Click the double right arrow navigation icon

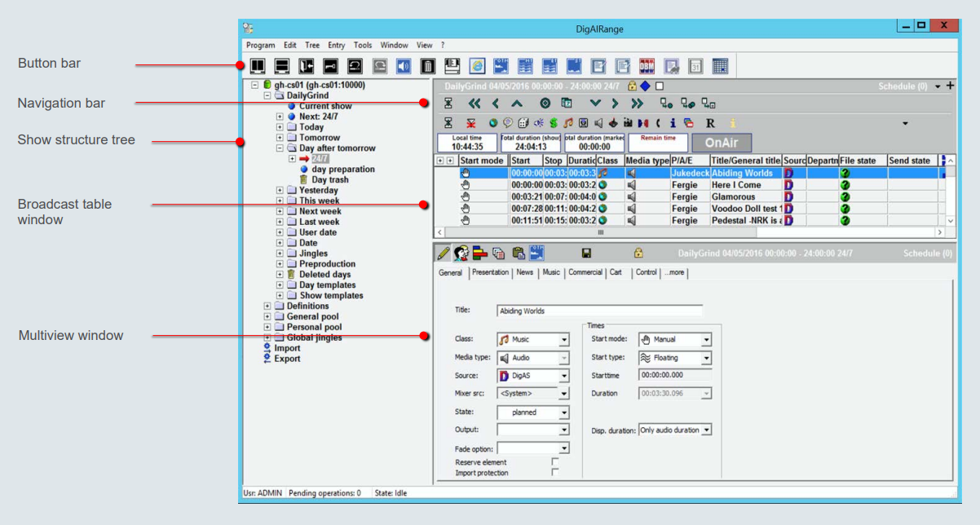637,104
